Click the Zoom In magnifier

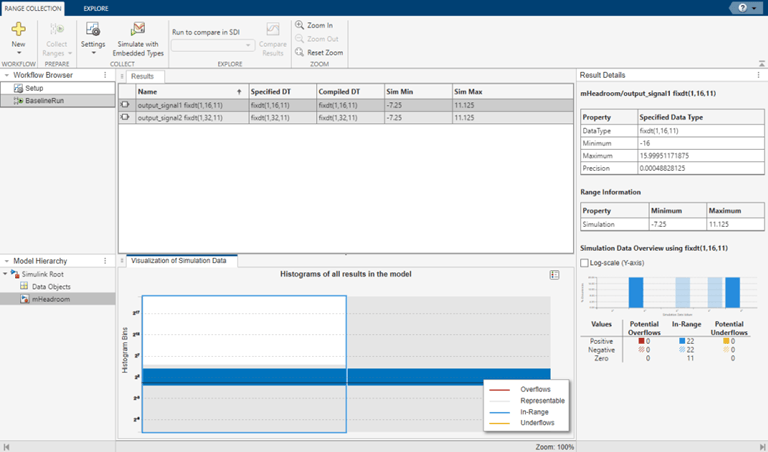tap(299, 25)
